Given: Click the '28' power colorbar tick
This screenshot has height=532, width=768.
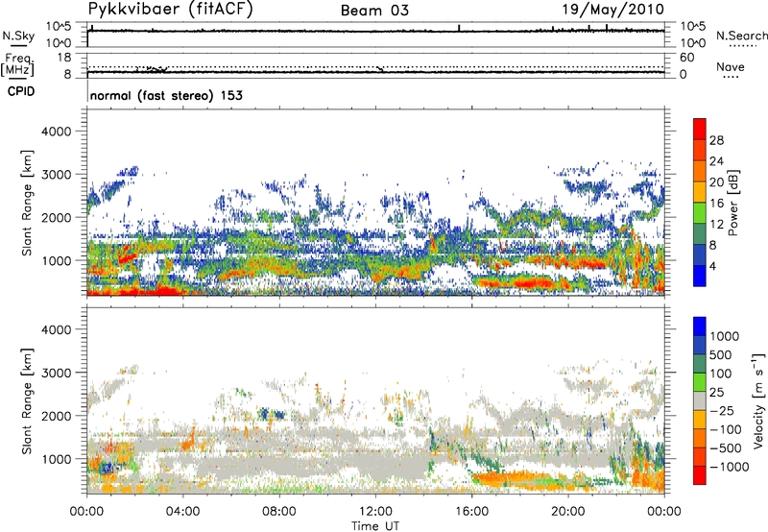Looking at the screenshot, I should [x=716, y=140].
